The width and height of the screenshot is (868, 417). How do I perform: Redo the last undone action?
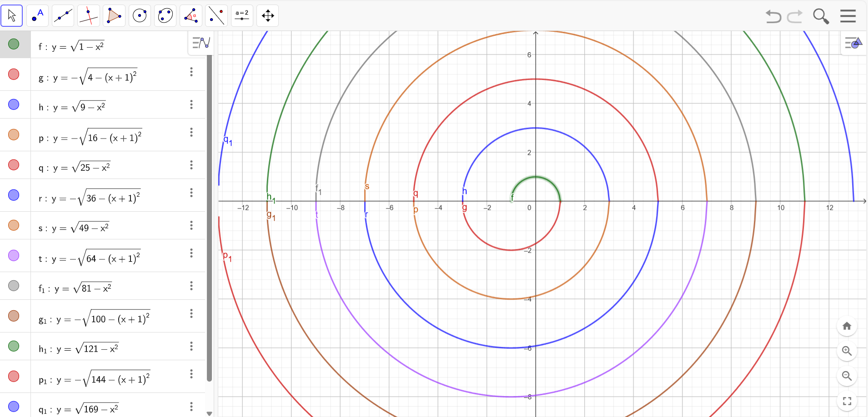click(x=795, y=17)
